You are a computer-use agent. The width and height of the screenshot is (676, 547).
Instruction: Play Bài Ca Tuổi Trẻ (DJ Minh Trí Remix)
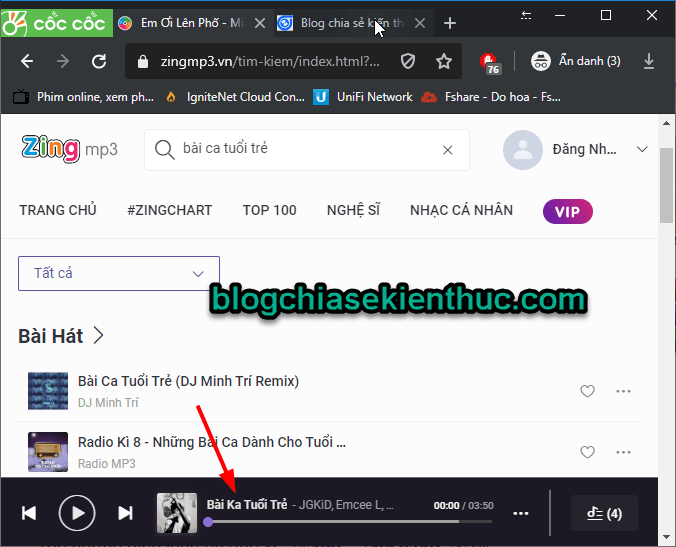[188, 381]
